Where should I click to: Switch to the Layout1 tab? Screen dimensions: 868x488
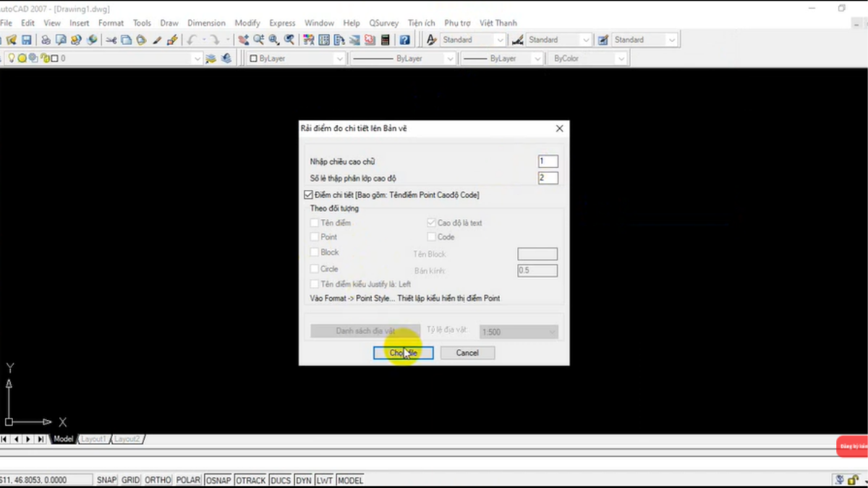(x=93, y=439)
